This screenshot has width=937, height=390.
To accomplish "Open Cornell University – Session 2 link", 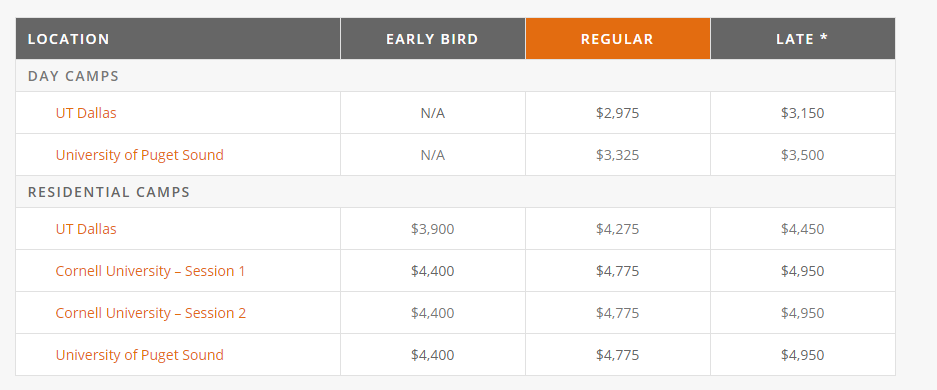I will (x=151, y=312).
